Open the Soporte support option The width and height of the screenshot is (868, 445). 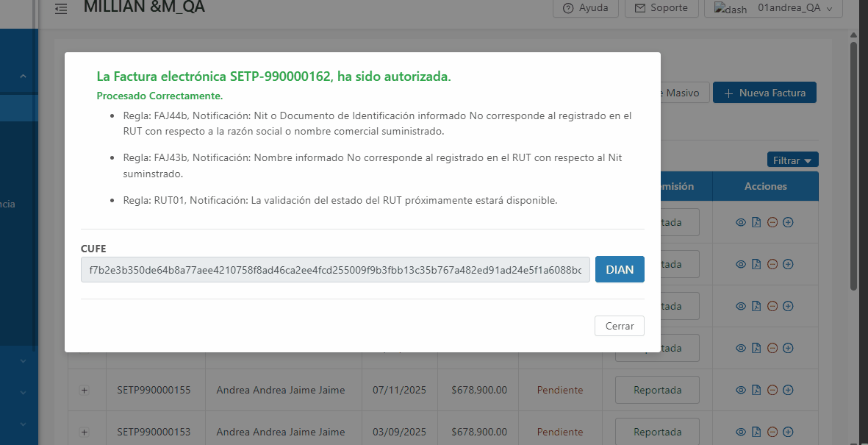661,8
